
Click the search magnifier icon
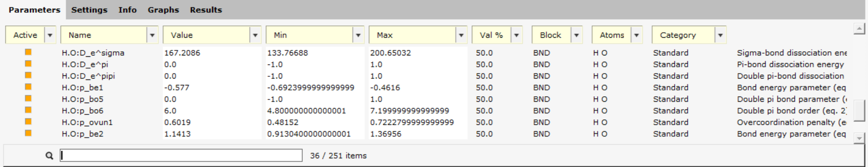click(x=49, y=156)
